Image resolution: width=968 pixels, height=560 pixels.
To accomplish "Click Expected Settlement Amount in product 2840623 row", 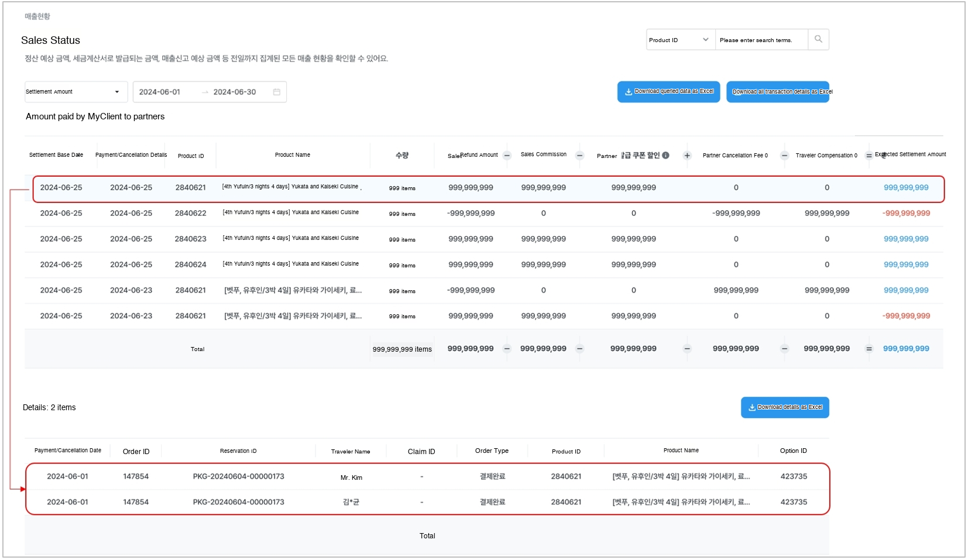I will pyautogui.click(x=905, y=239).
